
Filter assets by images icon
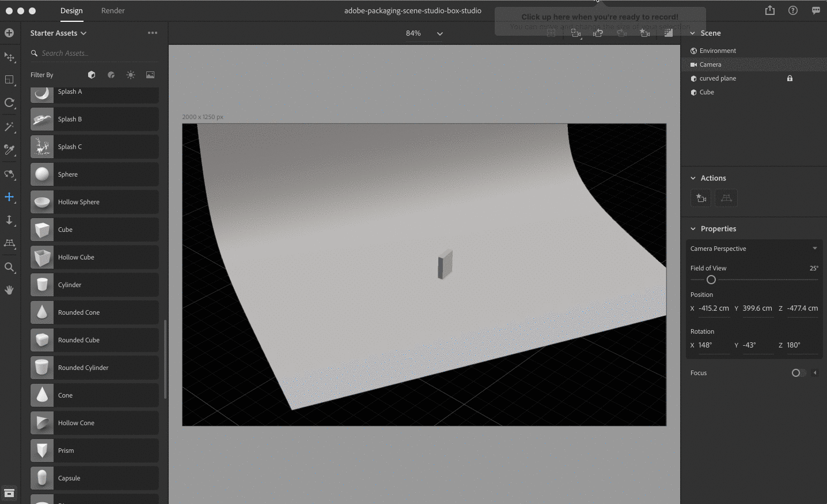point(150,75)
